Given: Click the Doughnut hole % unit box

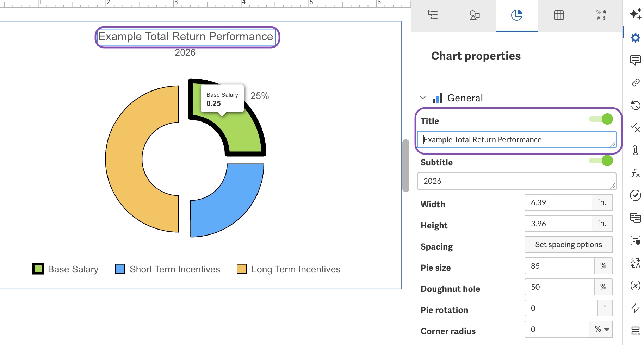Looking at the screenshot, I should click(603, 287).
